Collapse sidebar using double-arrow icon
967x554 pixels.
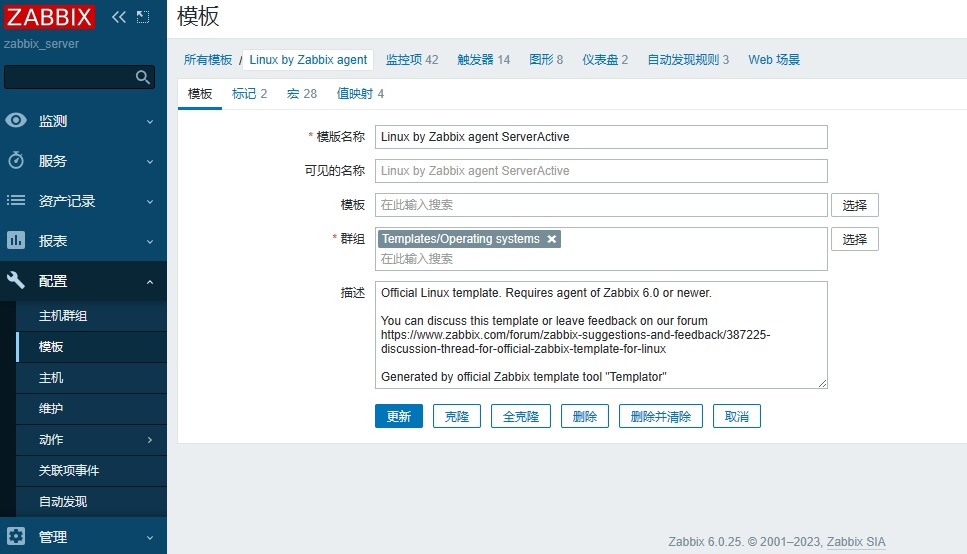119,17
